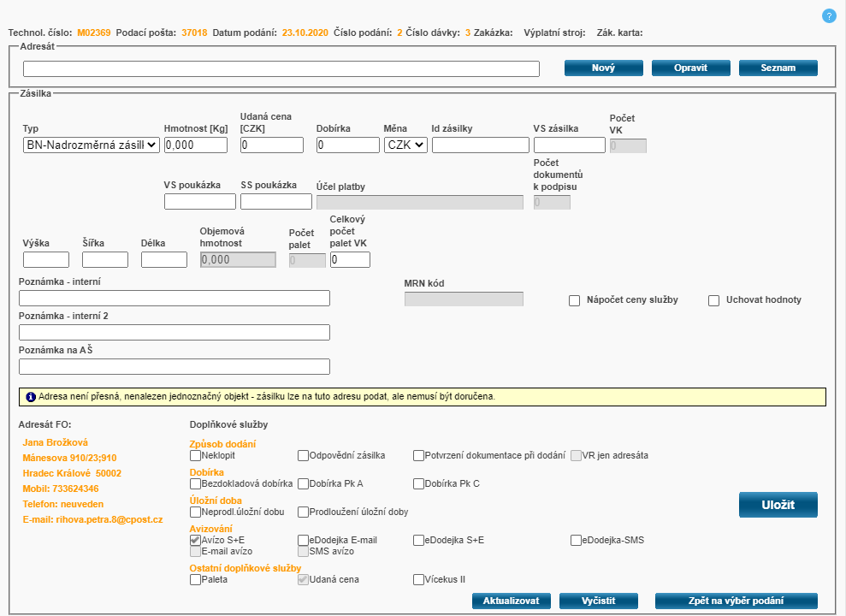Select the eDodejka E-mail checkbox
The height and width of the screenshot is (616, 846).
point(304,540)
